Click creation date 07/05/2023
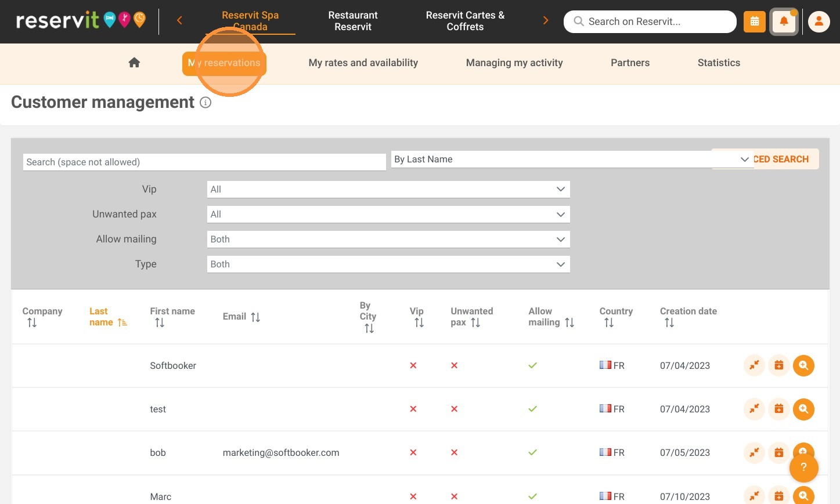840x504 pixels. [x=685, y=452]
